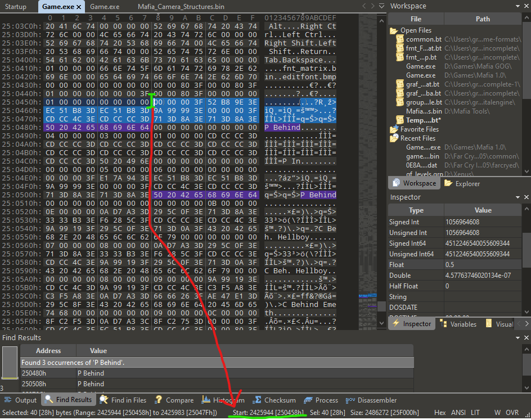531x420 pixels.
Task: Switch to the Mafia_Camera_Structures.bin tab
Action: tap(181, 7)
